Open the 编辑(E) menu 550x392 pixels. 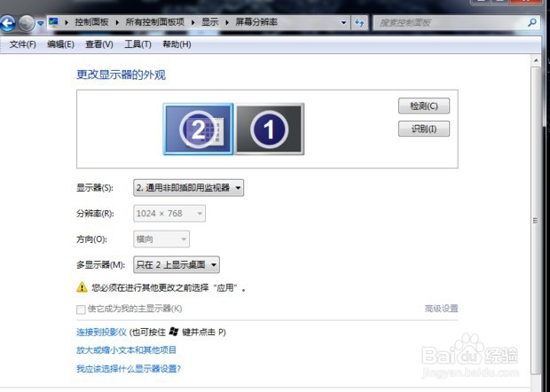tap(60, 44)
